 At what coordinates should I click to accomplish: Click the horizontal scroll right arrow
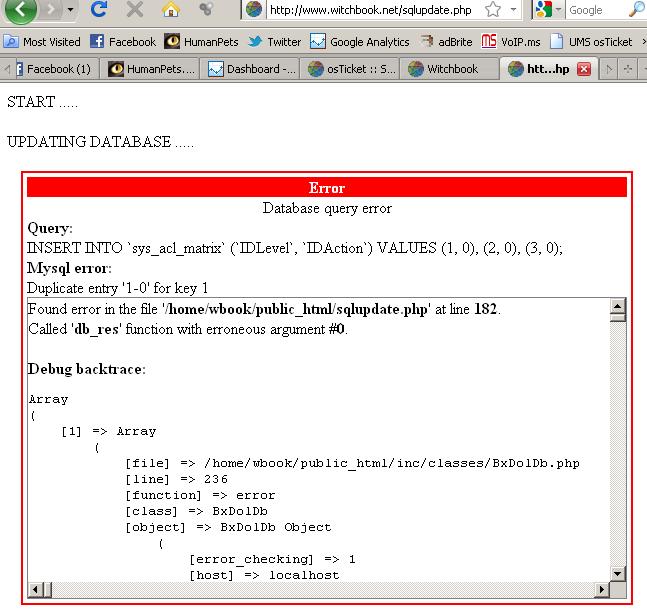tap(602, 590)
